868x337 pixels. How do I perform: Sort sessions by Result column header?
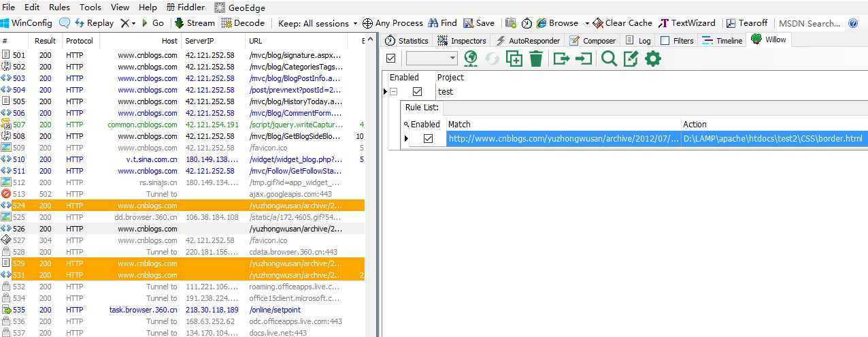pyautogui.click(x=46, y=41)
